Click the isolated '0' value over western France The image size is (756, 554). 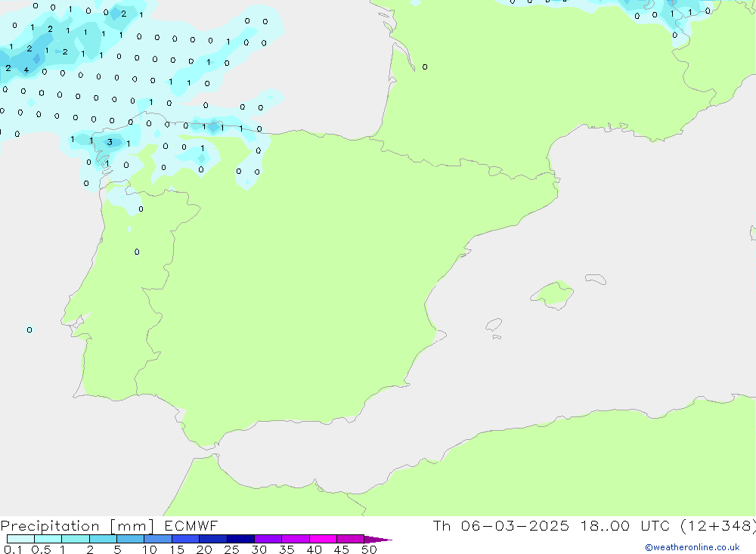click(x=425, y=67)
